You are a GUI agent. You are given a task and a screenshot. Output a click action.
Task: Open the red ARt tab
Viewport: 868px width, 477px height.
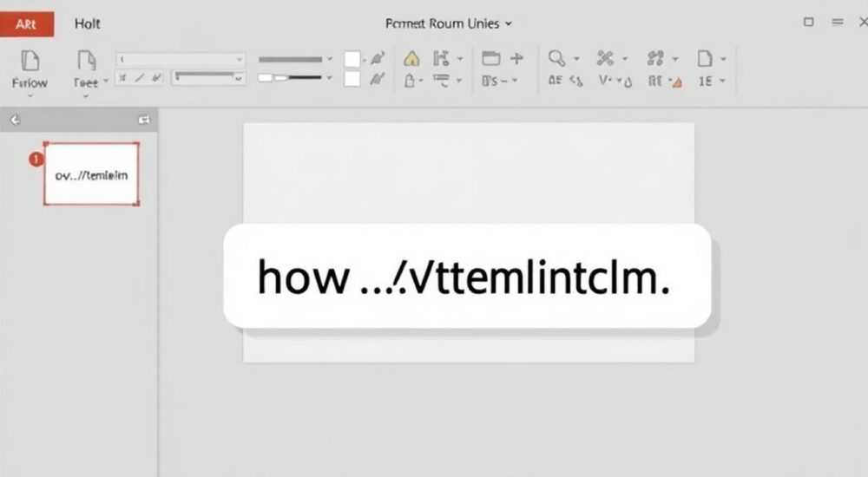coord(27,24)
